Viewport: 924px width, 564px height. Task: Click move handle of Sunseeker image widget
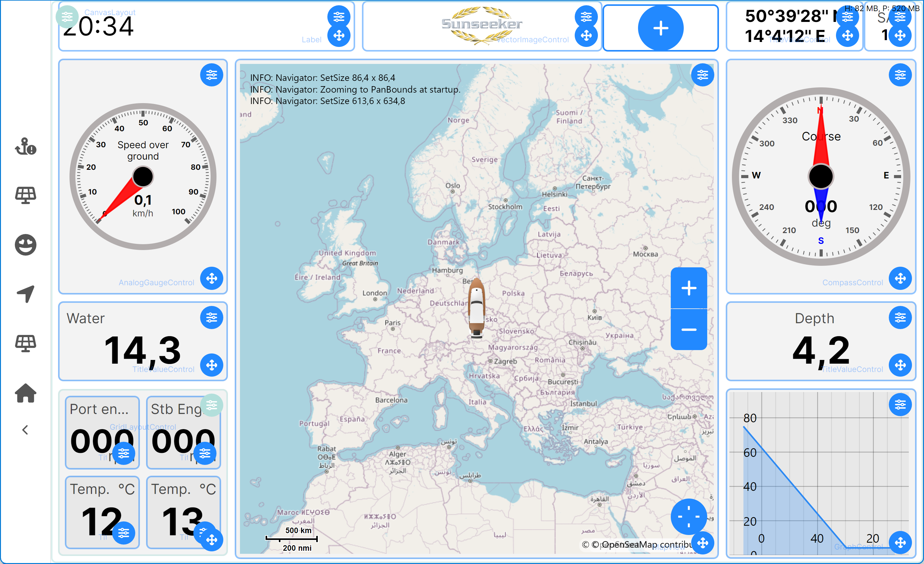click(586, 36)
